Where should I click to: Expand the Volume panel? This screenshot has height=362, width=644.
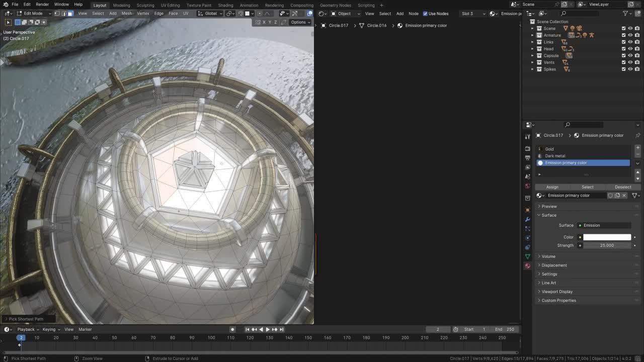[x=548, y=256]
